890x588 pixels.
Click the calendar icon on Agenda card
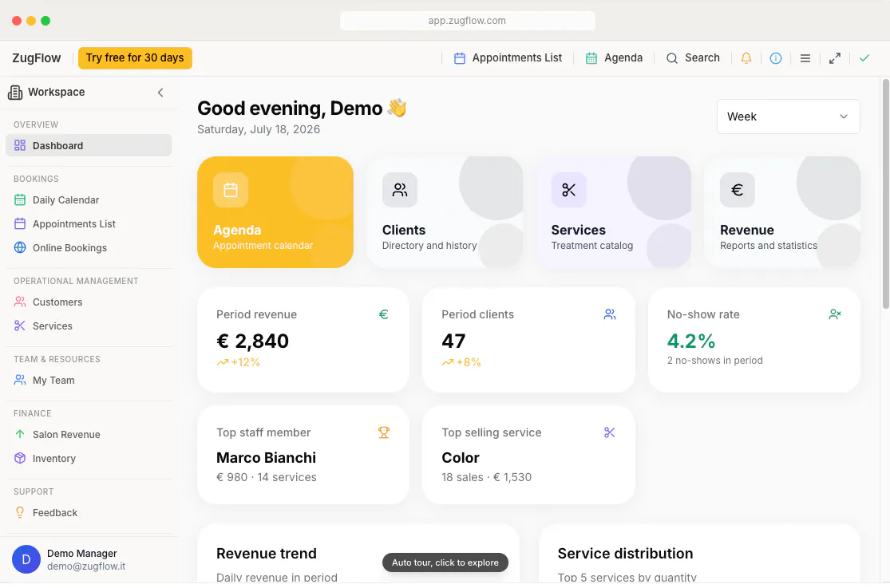click(231, 190)
